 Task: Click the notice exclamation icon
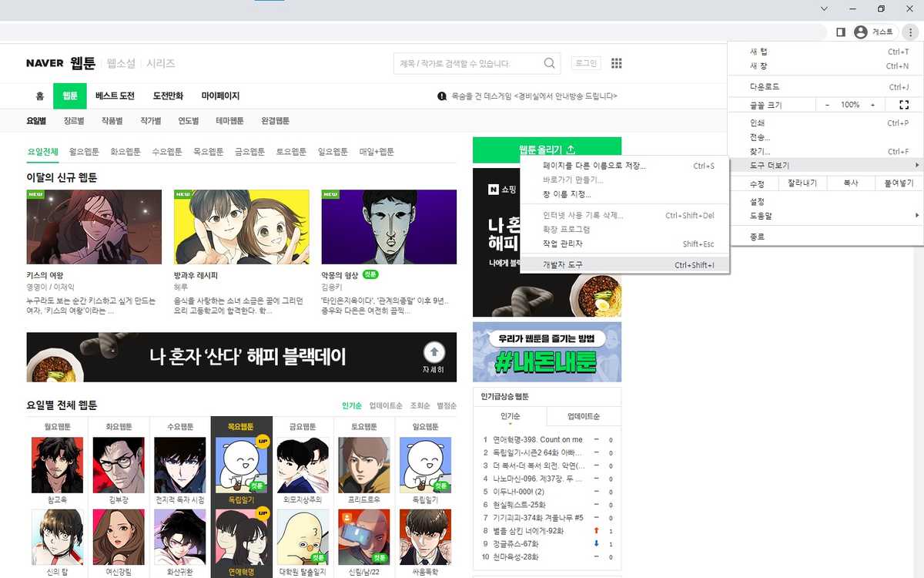(x=442, y=96)
